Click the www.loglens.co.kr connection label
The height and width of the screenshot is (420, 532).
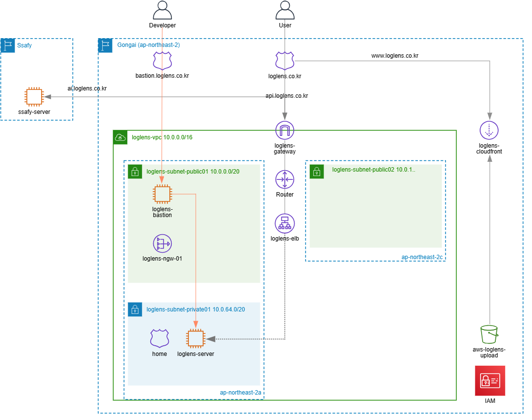click(x=394, y=56)
